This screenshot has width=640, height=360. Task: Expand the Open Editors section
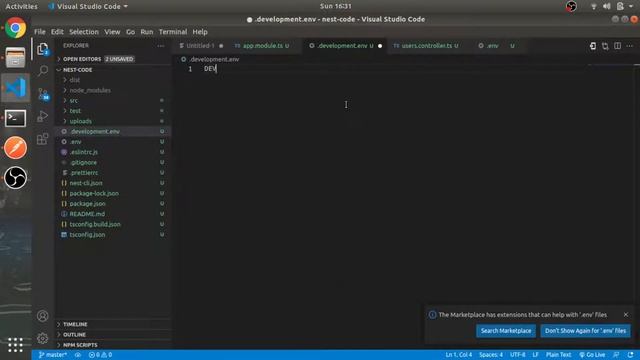click(x=113, y=59)
